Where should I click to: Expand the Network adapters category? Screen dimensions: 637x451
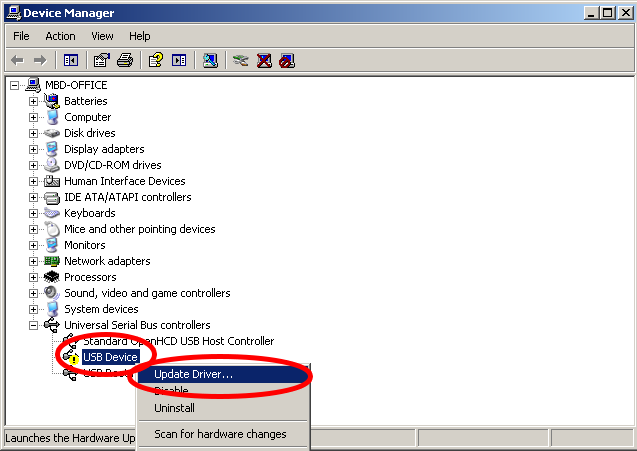(33, 261)
